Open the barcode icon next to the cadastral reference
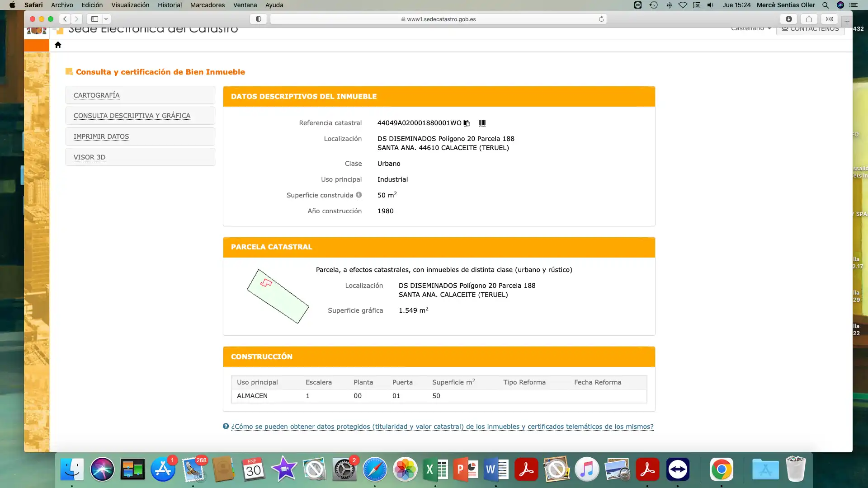Screen dimensions: 868x488 pyautogui.click(x=482, y=123)
